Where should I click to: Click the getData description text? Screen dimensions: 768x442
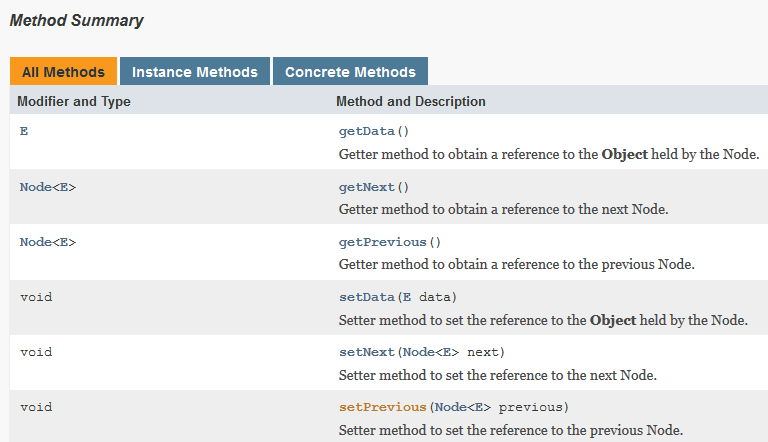coord(549,154)
